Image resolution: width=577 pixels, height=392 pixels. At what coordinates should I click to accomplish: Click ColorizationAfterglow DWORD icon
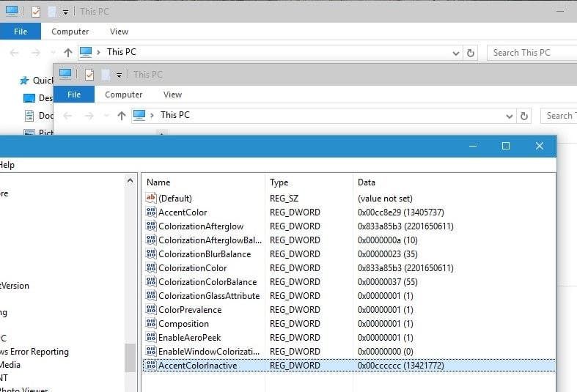[151, 226]
